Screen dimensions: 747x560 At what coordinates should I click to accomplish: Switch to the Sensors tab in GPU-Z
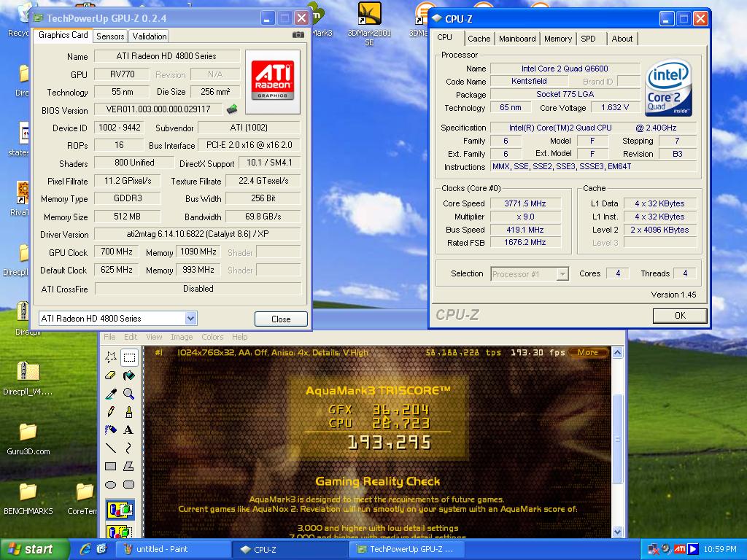point(110,36)
